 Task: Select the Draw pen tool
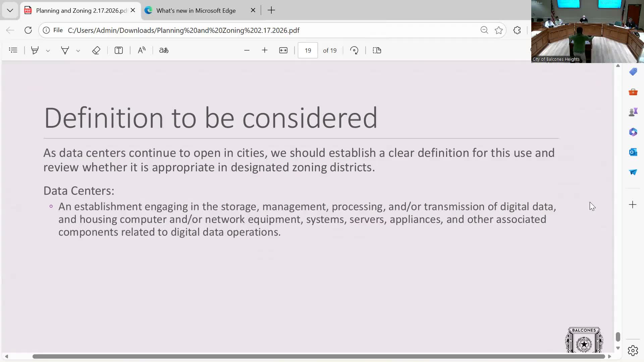pos(65,50)
